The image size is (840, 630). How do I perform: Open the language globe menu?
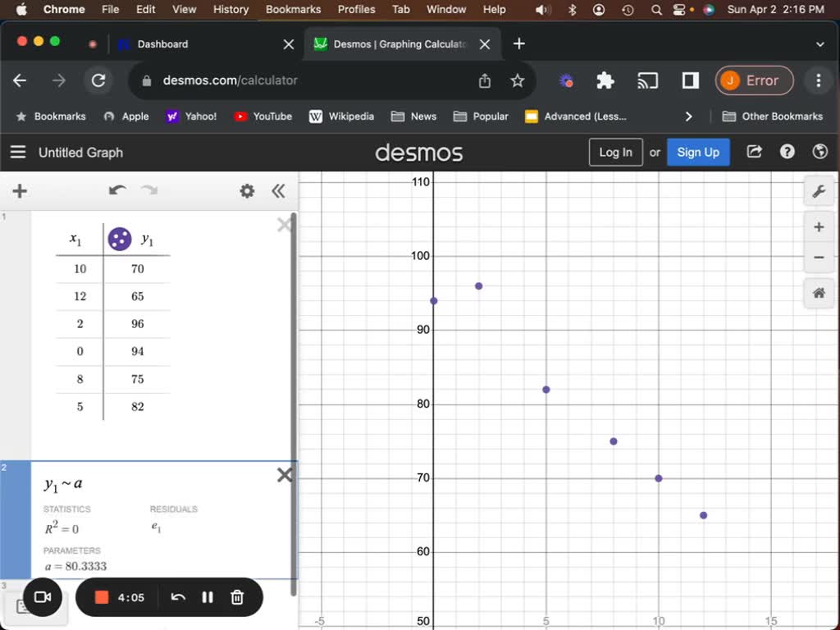click(819, 152)
